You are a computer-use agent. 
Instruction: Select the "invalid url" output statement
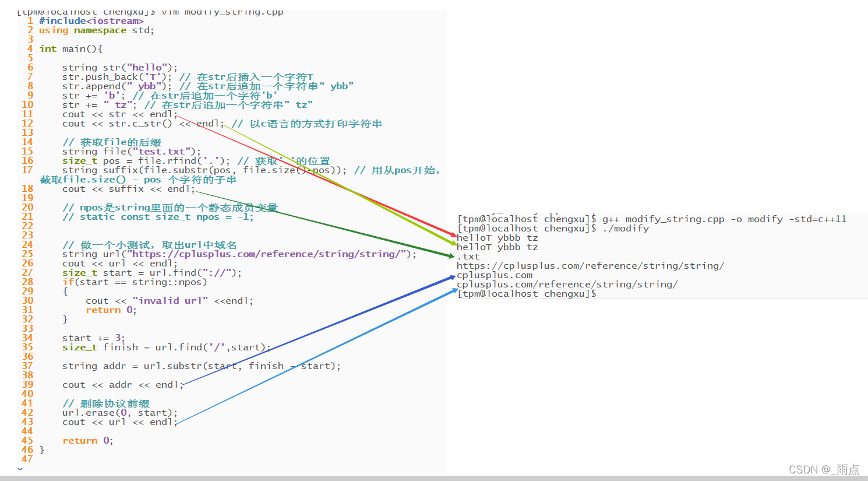[170, 301]
